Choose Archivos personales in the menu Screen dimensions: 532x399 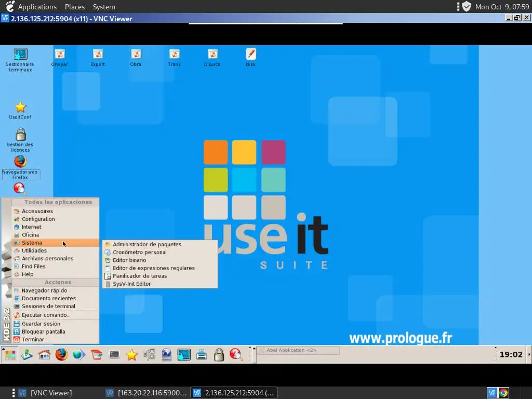(x=55, y=259)
